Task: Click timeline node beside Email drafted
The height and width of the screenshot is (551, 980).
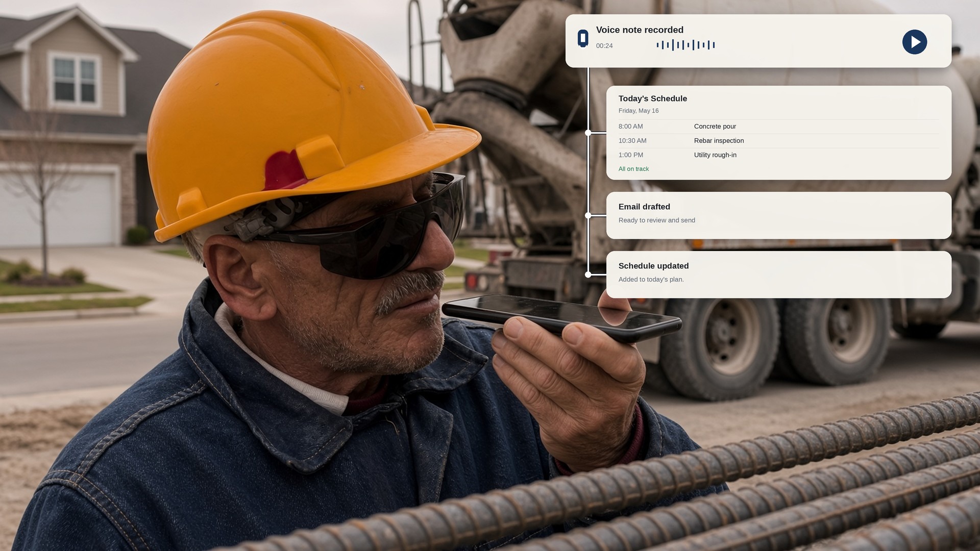Action: tap(588, 215)
